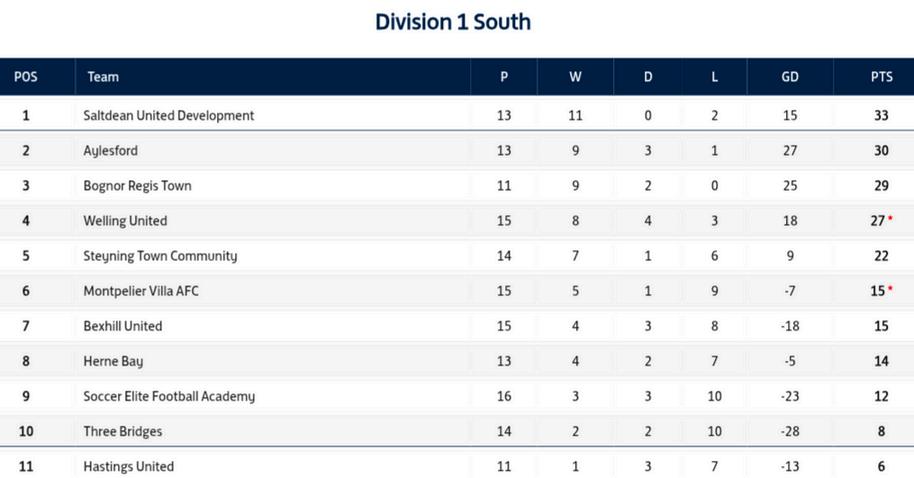Click the Division 1 South heading

(x=453, y=21)
